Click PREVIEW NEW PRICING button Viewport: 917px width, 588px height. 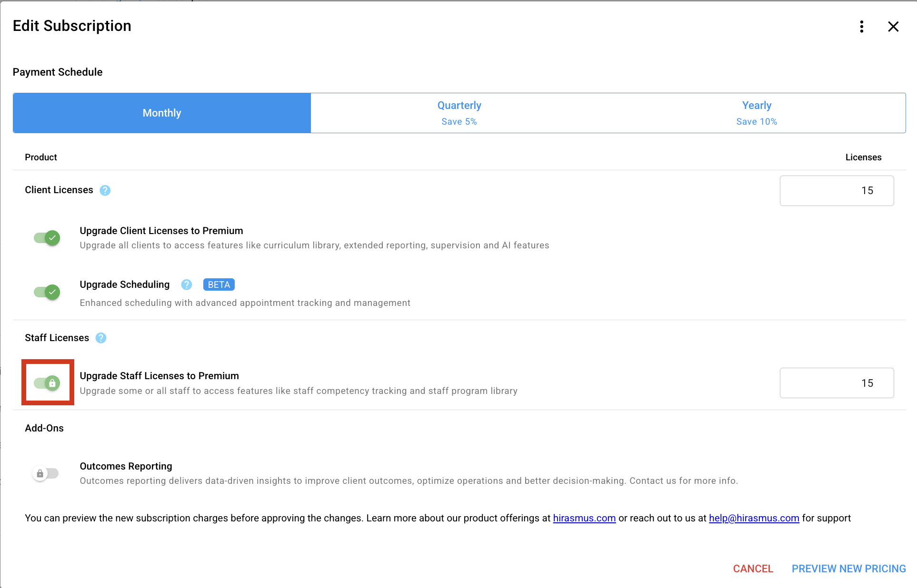pyautogui.click(x=848, y=568)
